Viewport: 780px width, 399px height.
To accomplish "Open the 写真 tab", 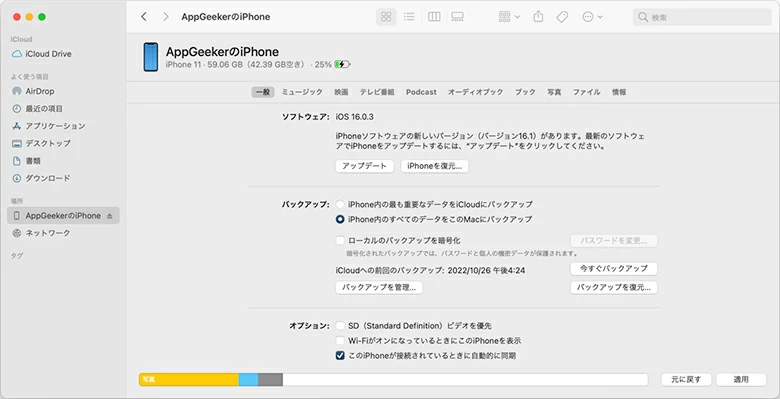I will pyautogui.click(x=554, y=92).
